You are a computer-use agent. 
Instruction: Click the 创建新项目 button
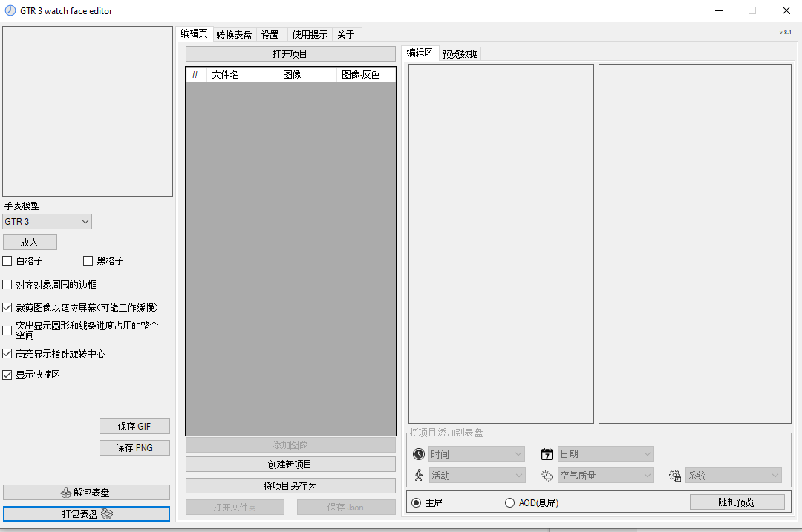(290, 464)
